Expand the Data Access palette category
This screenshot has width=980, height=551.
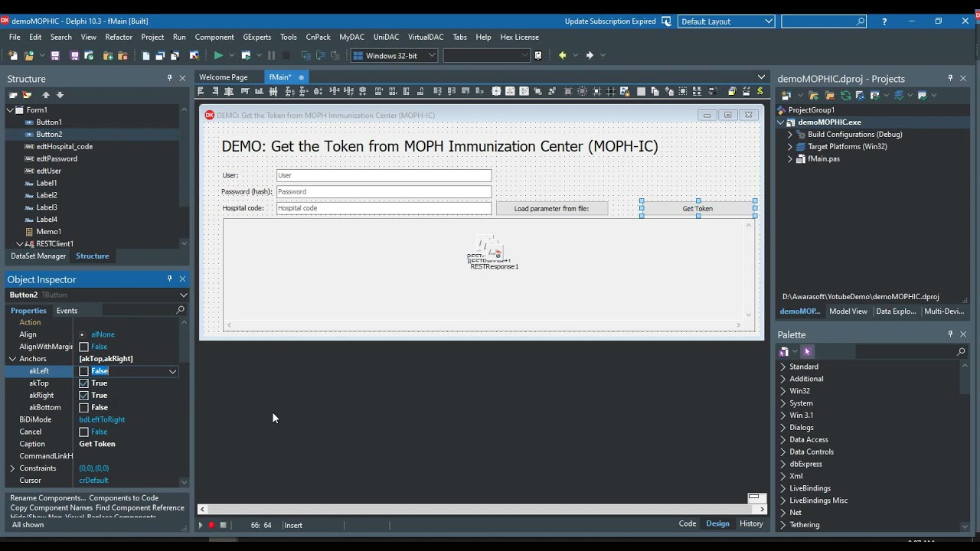point(783,440)
